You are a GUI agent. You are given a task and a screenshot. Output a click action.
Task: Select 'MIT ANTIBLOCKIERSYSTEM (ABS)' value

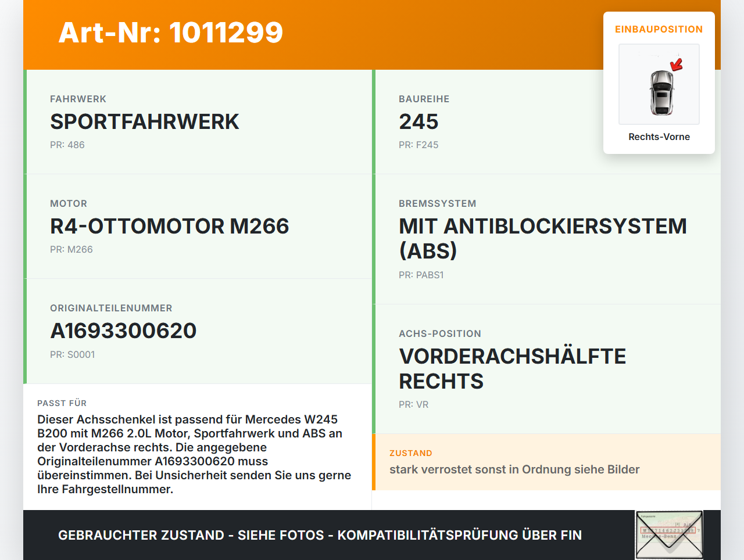click(543, 239)
